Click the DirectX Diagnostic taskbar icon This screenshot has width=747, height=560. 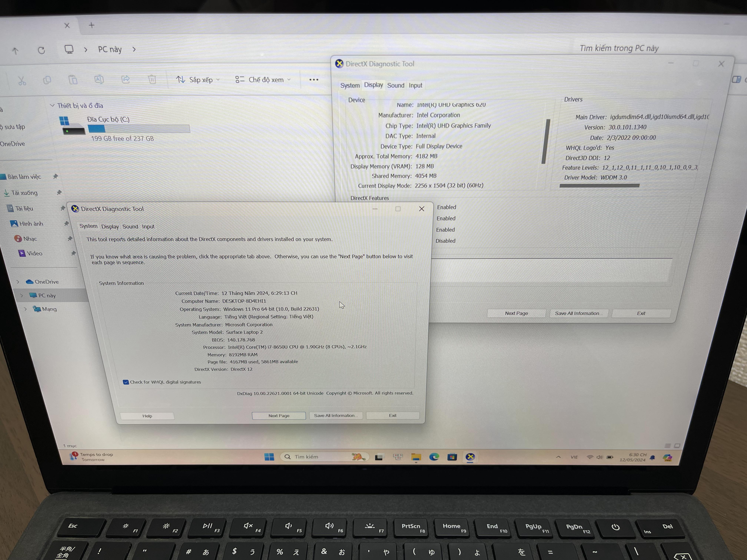coord(470,457)
